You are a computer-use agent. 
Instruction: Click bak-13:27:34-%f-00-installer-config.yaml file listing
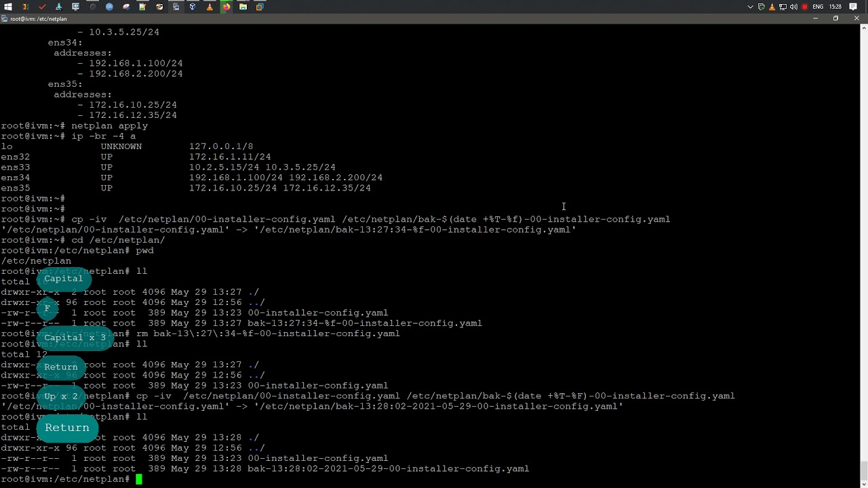pyautogui.click(x=365, y=323)
